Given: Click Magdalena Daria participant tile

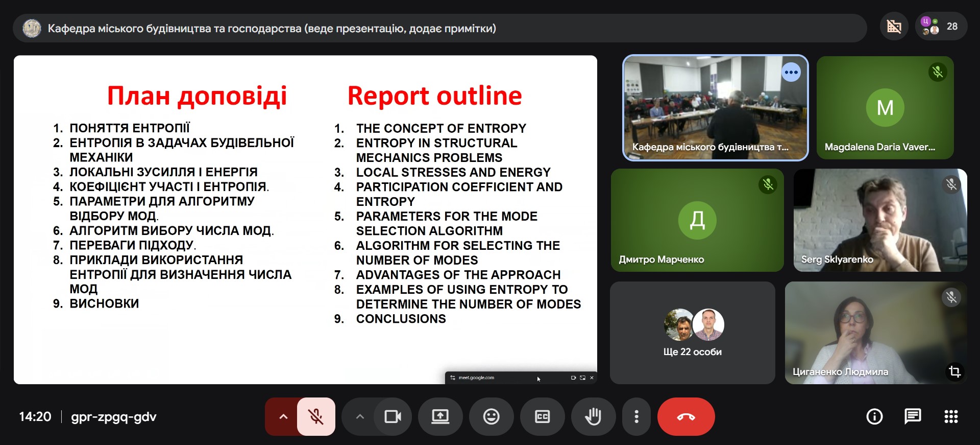Looking at the screenshot, I should (x=885, y=108).
